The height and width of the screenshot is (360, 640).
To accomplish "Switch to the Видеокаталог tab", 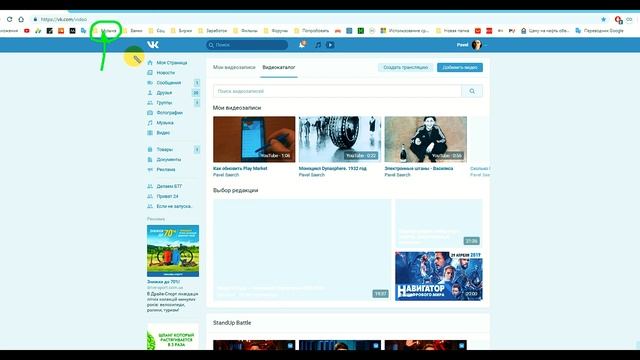I will tap(279, 67).
